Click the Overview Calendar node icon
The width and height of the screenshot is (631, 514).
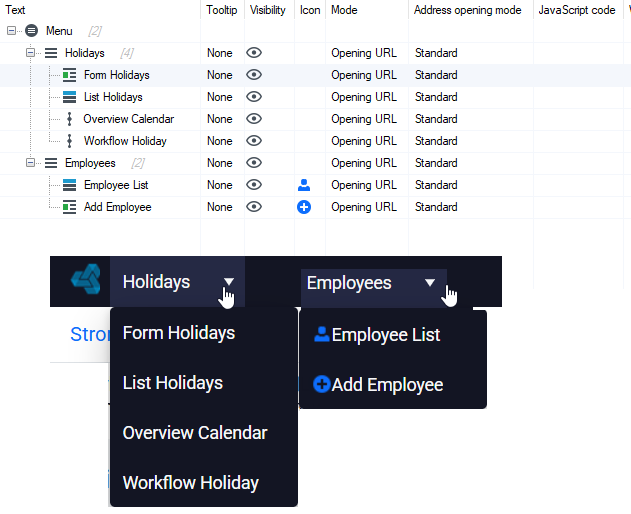(69, 119)
